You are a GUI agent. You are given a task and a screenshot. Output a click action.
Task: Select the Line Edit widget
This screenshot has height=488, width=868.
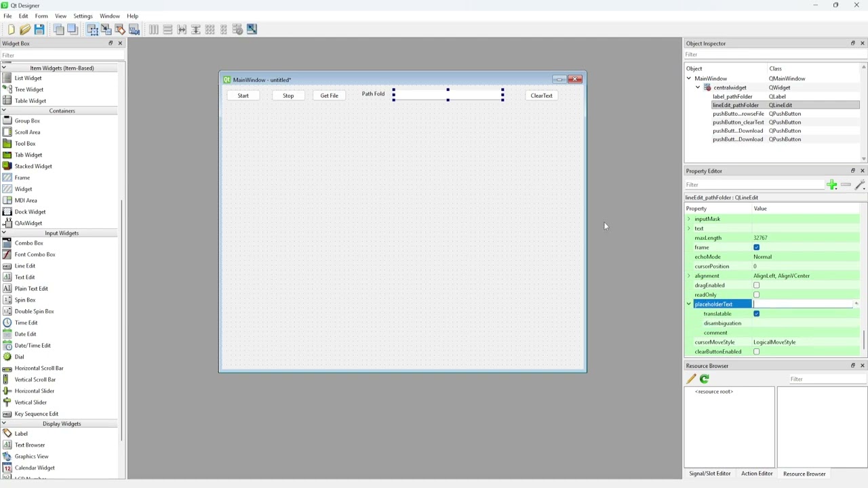pyautogui.click(x=24, y=266)
